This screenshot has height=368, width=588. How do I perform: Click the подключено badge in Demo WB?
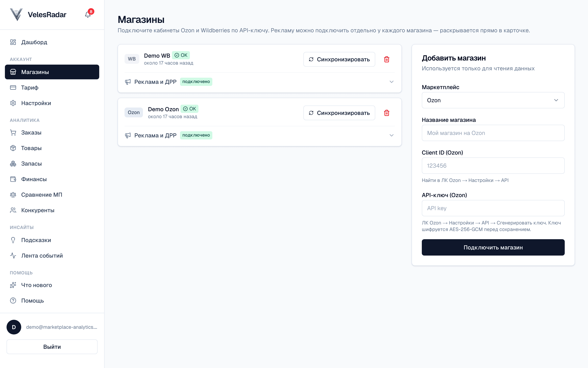tap(196, 82)
